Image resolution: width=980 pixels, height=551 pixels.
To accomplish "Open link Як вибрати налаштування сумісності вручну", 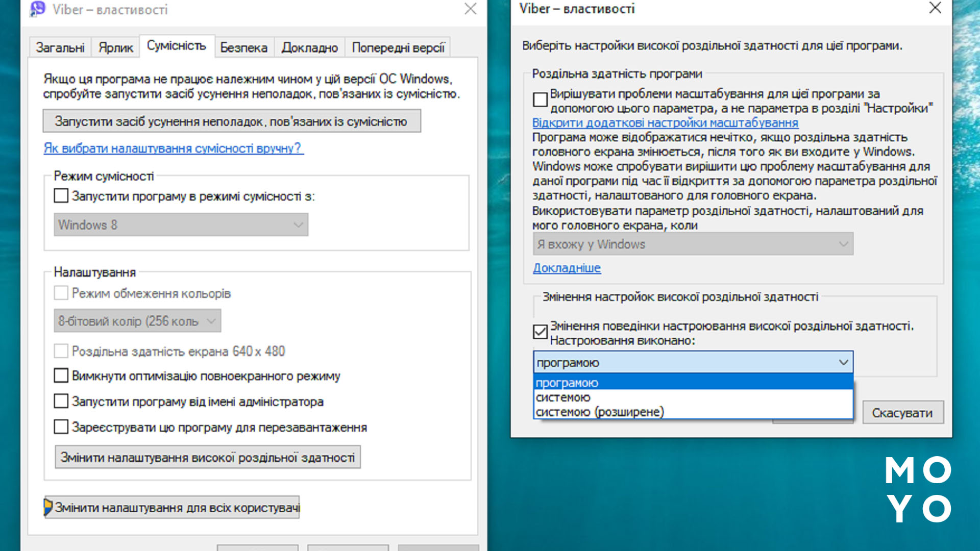I will click(174, 148).
